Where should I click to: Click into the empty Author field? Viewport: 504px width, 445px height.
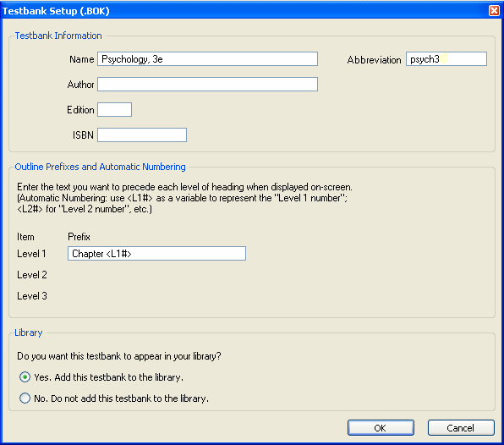coord(208,85)
